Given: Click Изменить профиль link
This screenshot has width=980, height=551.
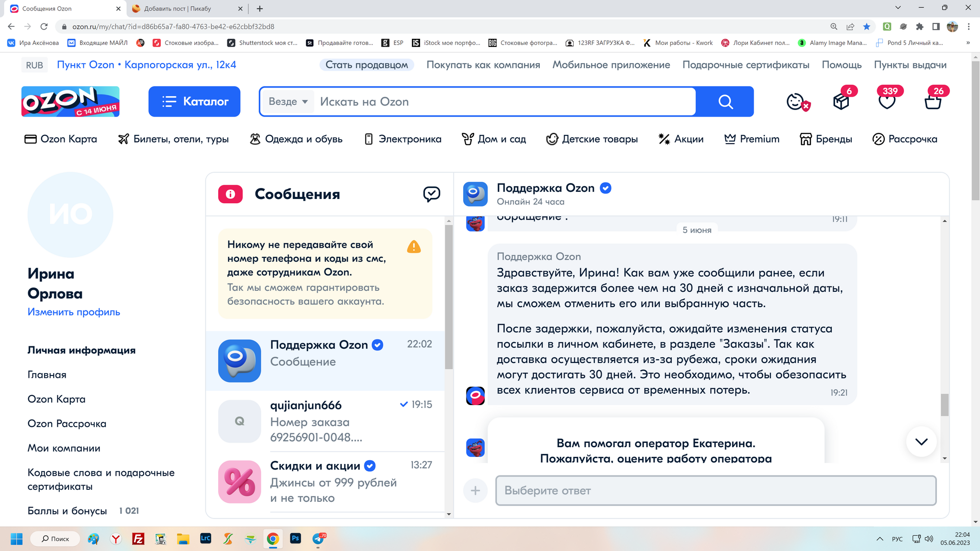Looking at the screenshot, I should [x=74, y=312].
